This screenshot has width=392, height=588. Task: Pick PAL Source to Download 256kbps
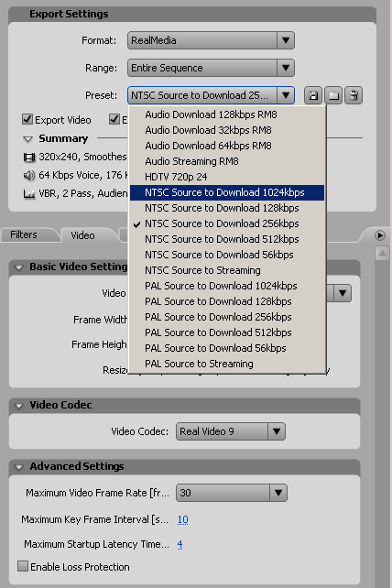coord(227,317)
